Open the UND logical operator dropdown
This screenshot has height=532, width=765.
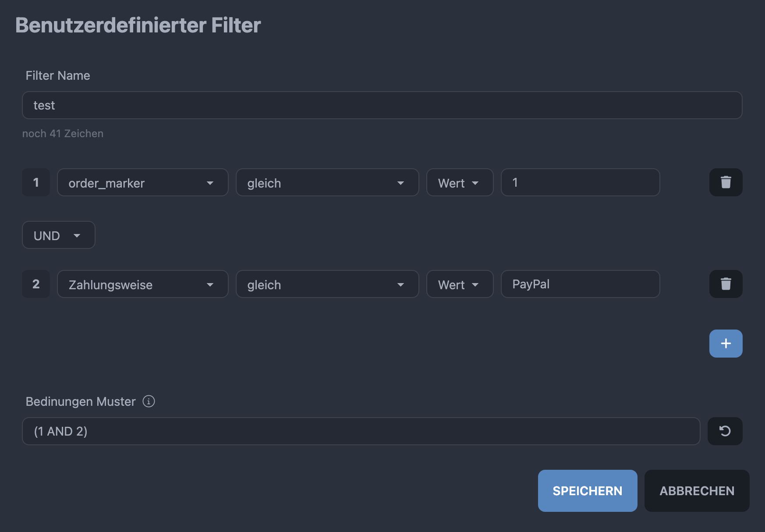coord(59,235)
